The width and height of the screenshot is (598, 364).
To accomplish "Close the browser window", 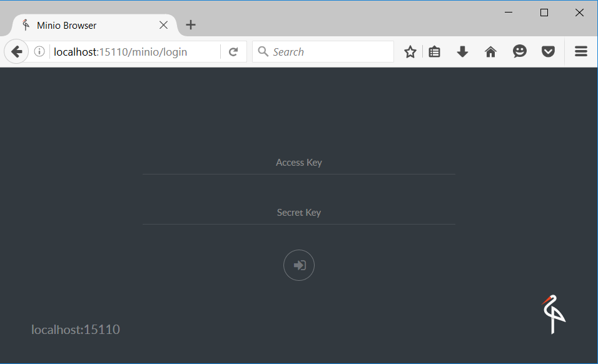I will pos(579,13).
